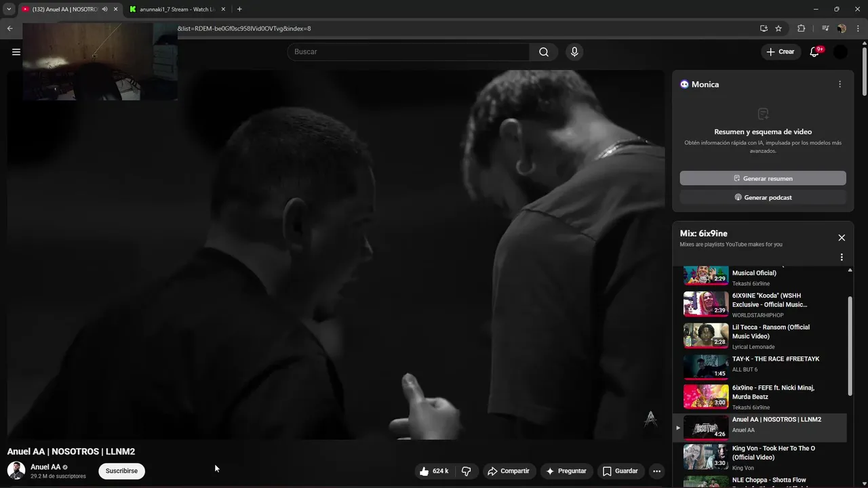The image size is (868, 488).
Task: Open the tab search dropdown arrow
Action: pyautogui.click(x=9, y=9)
